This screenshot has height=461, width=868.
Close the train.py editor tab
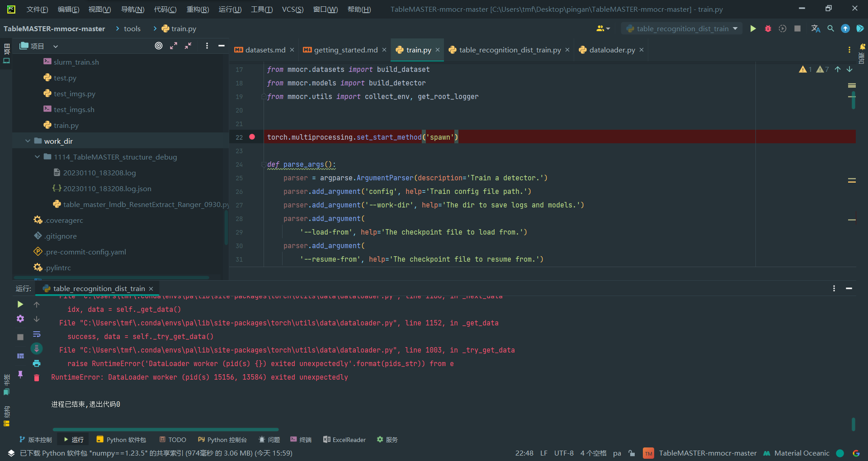click(x=438, y=50)
